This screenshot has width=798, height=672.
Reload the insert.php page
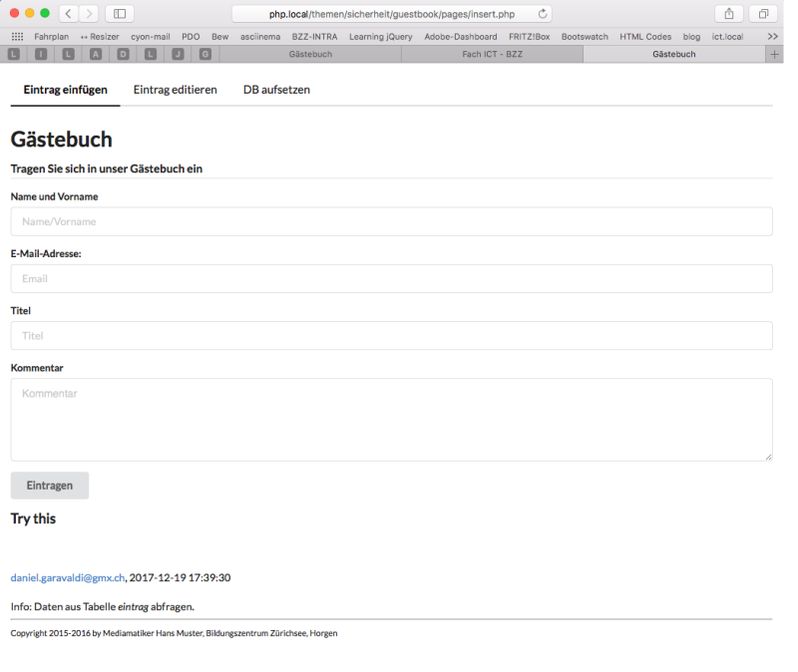(x=543, y=15)
